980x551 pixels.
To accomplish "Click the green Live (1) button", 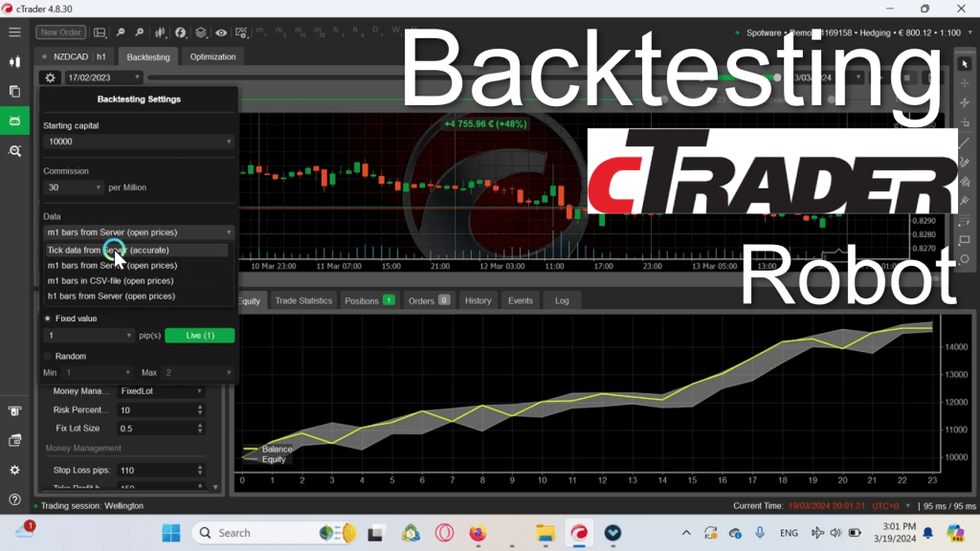I will 199,336.
